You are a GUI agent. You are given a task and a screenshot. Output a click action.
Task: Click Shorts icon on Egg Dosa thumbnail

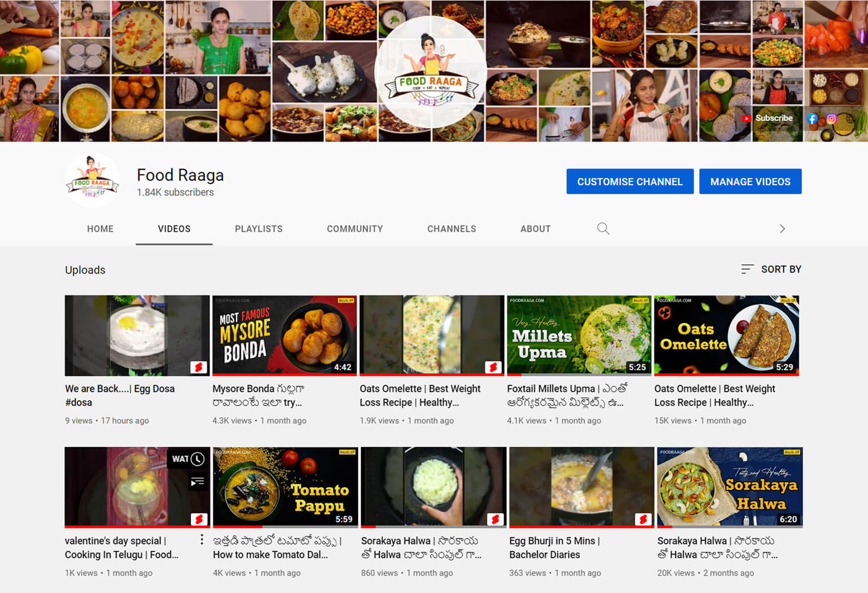(198, 368)
